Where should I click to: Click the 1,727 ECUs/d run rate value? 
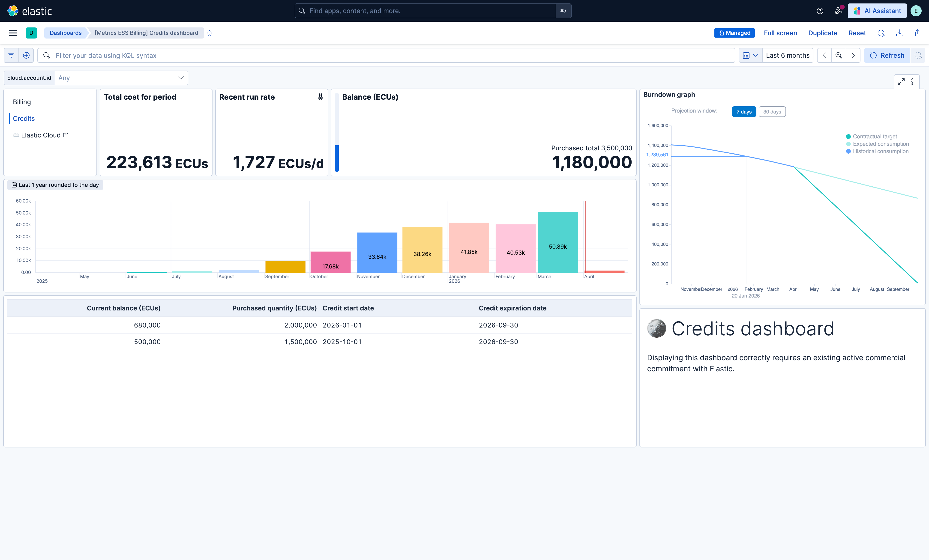pos(278,162)
